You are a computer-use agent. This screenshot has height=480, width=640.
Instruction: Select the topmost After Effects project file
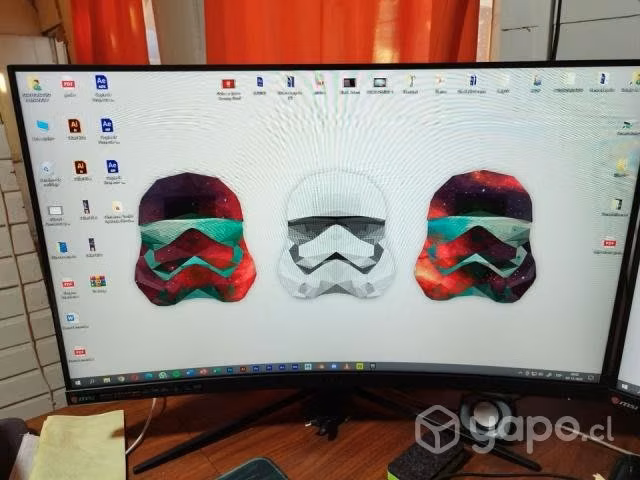click(x=101, y=83)
